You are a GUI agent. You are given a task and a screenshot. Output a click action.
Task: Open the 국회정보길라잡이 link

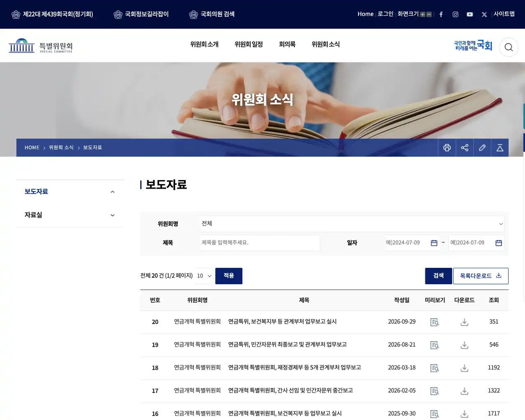pos(141,14)
